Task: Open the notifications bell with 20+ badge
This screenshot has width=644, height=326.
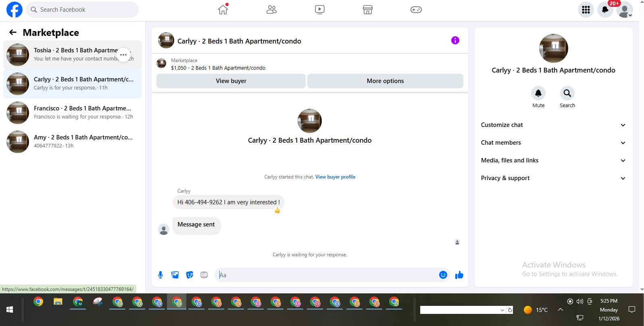Action: (605, 10)
